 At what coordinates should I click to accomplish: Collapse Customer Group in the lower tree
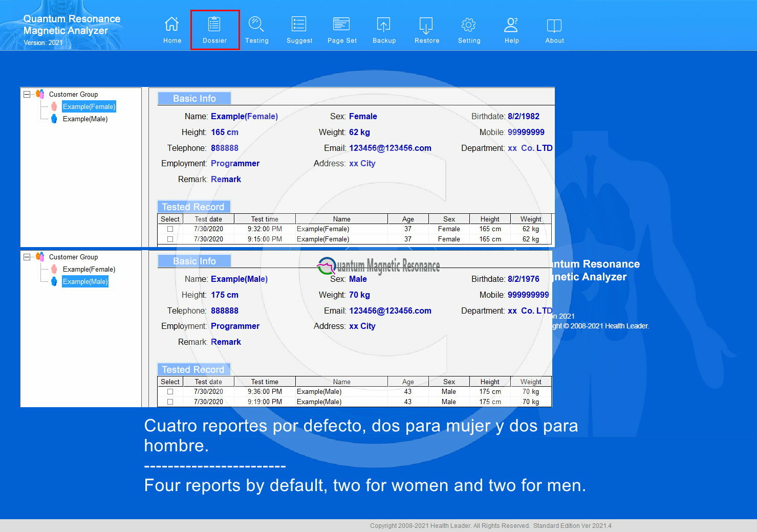pos(27,257)
